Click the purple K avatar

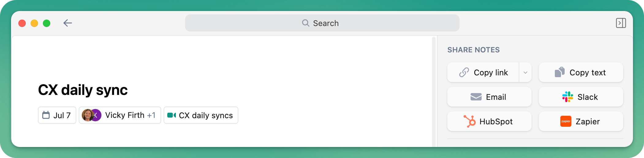tap(96, 115)
